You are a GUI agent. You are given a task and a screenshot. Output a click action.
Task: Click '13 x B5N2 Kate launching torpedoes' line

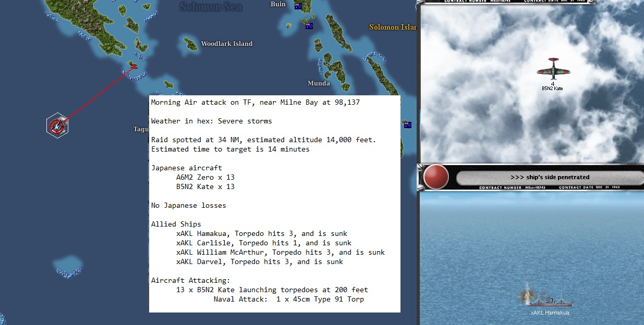coord(272,290)
